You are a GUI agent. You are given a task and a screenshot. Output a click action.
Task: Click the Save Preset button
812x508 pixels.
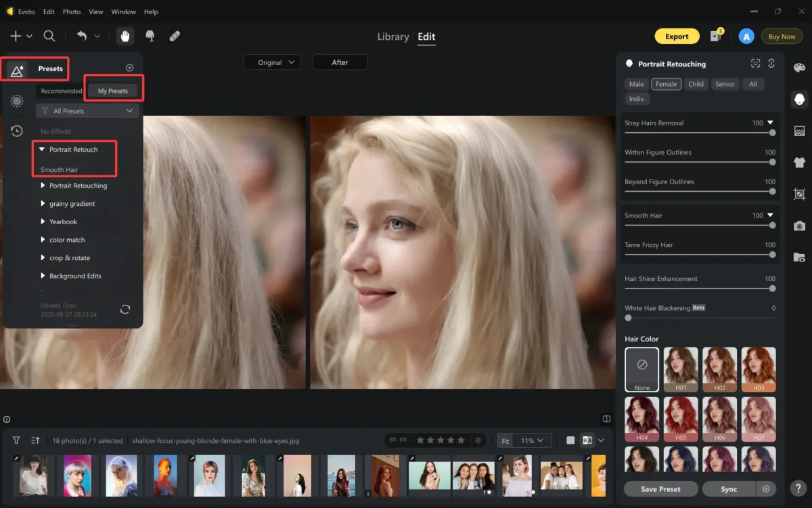[660, 488]
